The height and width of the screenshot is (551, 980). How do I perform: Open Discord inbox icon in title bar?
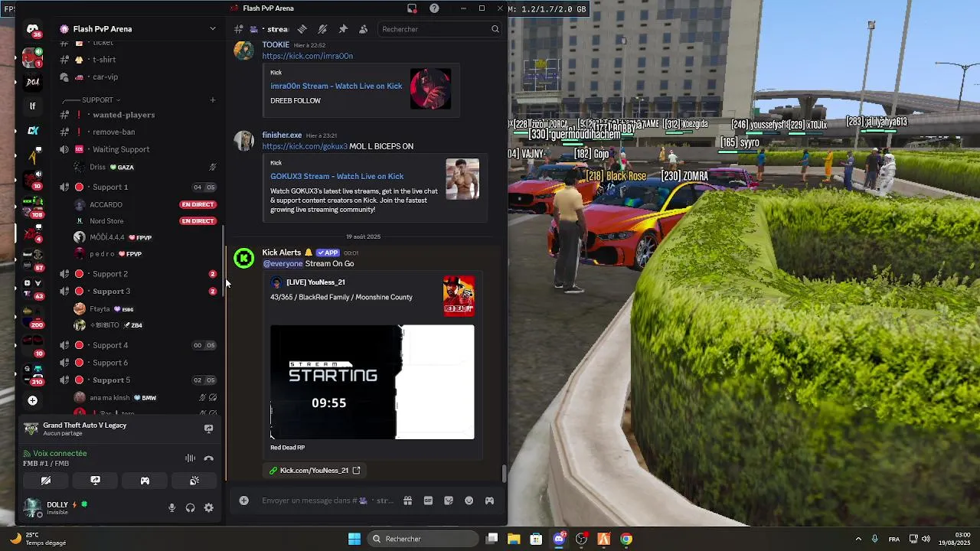click(x=412, y=8)
